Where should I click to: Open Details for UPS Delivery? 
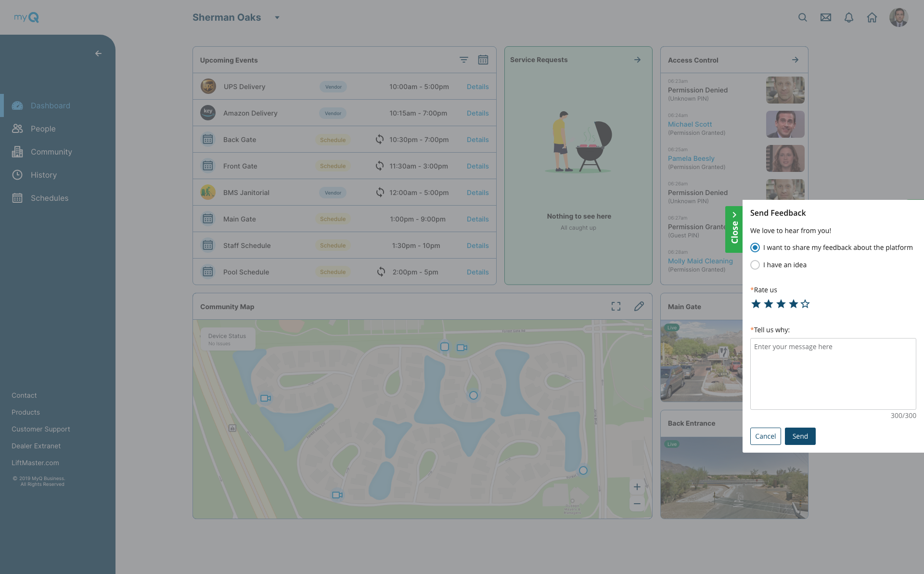coord(477,87)
